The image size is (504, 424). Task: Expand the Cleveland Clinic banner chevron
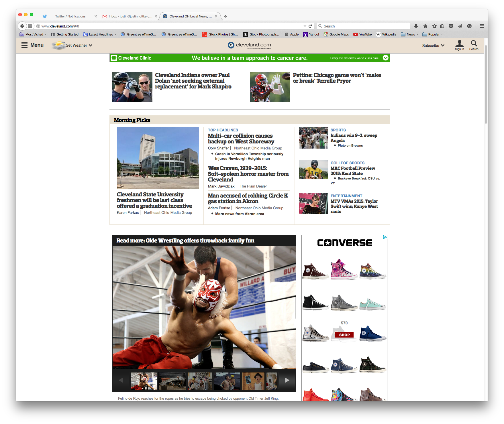click(x=386, y=58)
